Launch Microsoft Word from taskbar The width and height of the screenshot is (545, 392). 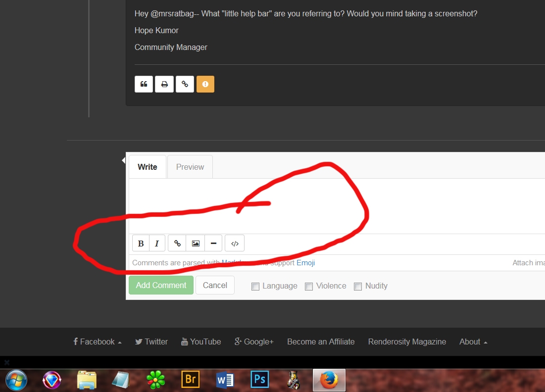(x=225, y=380)
